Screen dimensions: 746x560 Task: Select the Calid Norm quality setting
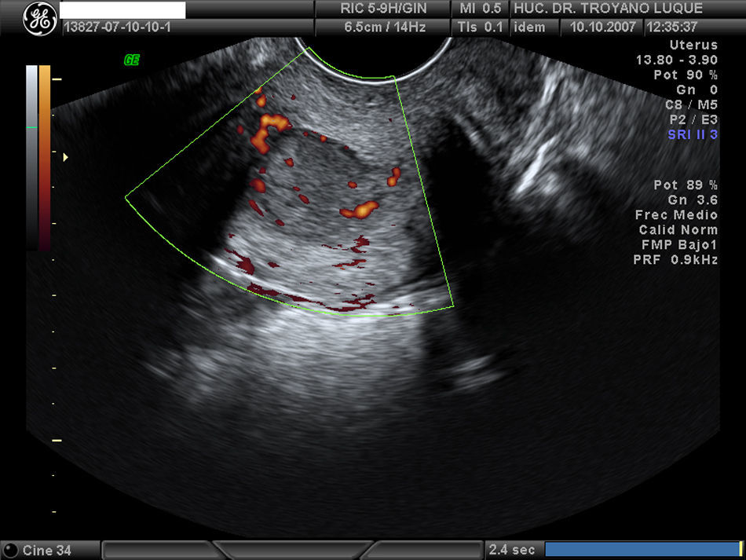coord(678,230)
